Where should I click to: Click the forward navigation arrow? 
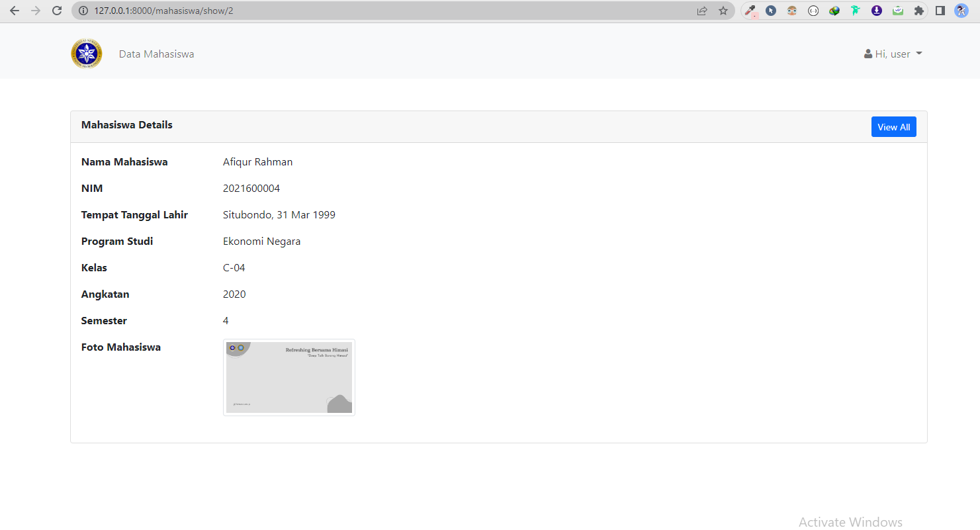[36, 11]
